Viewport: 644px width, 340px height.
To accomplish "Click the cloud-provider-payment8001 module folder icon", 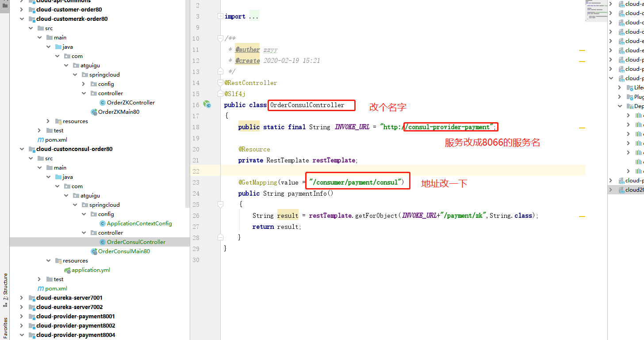I will tap(32, 317).
